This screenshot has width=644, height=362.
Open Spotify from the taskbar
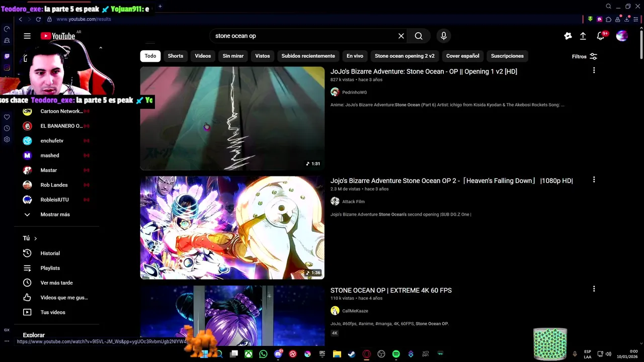(x=396, y=354)
